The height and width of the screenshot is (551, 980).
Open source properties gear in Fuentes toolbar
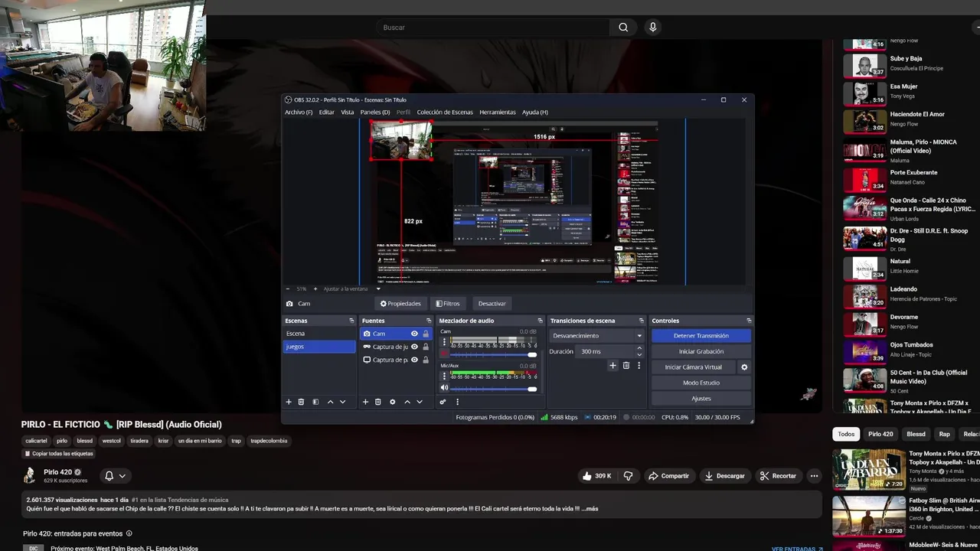[393, 402]
